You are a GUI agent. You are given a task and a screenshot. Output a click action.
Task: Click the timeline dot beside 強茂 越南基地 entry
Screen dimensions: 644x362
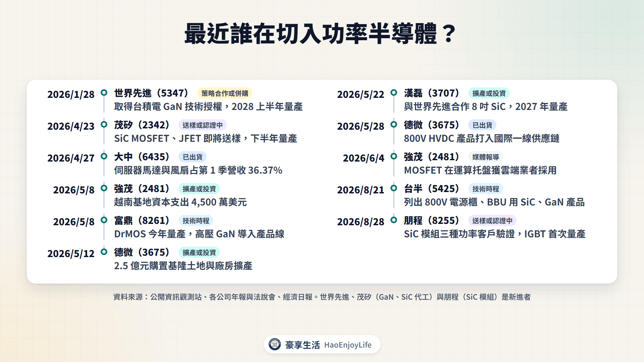(104, 188)
